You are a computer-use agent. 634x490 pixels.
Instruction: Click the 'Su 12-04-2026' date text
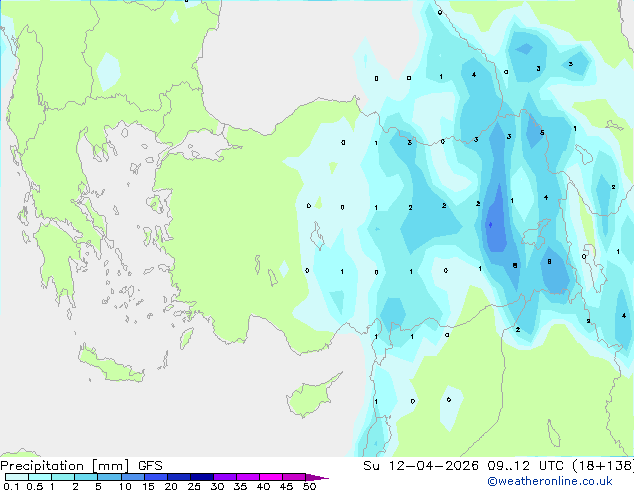click(421, 466)
